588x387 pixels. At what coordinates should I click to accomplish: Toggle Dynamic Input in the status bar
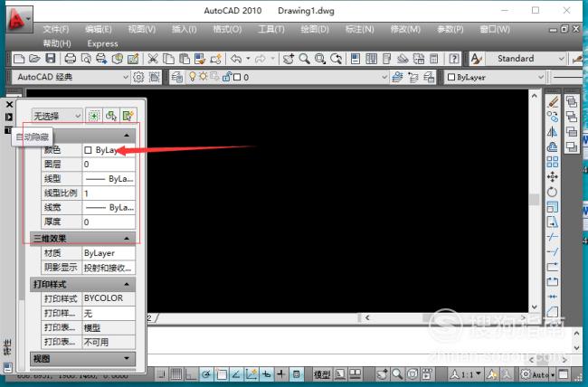pyautogui.click(x=266, y=373)
